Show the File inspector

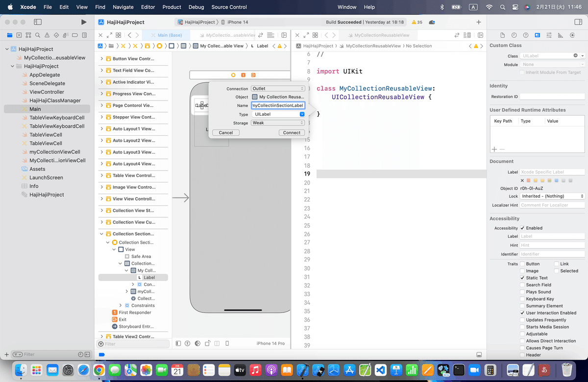(x=502, y=35)
